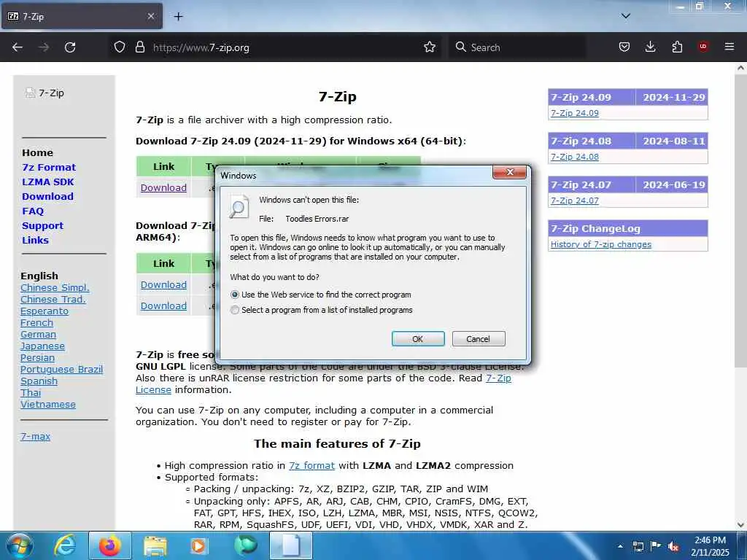Open the Home sidebar item

click(37, 153)
